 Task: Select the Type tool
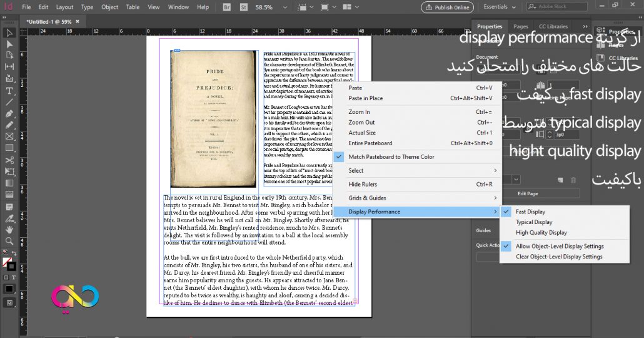(x=9, y=91)
